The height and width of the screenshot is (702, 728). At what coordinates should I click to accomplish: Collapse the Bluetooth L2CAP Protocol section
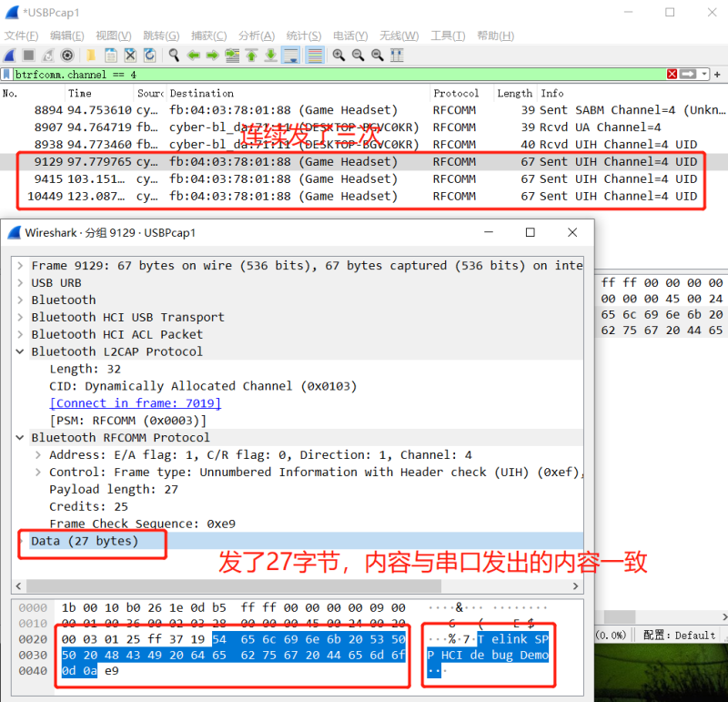[x=21, y=351]
